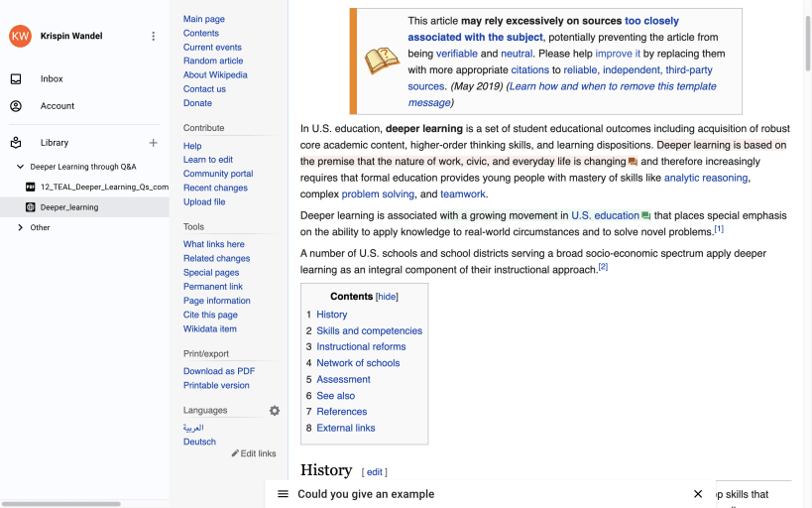Click the KW user avatar
812x508 pixels.
click(x=20, y=36)
